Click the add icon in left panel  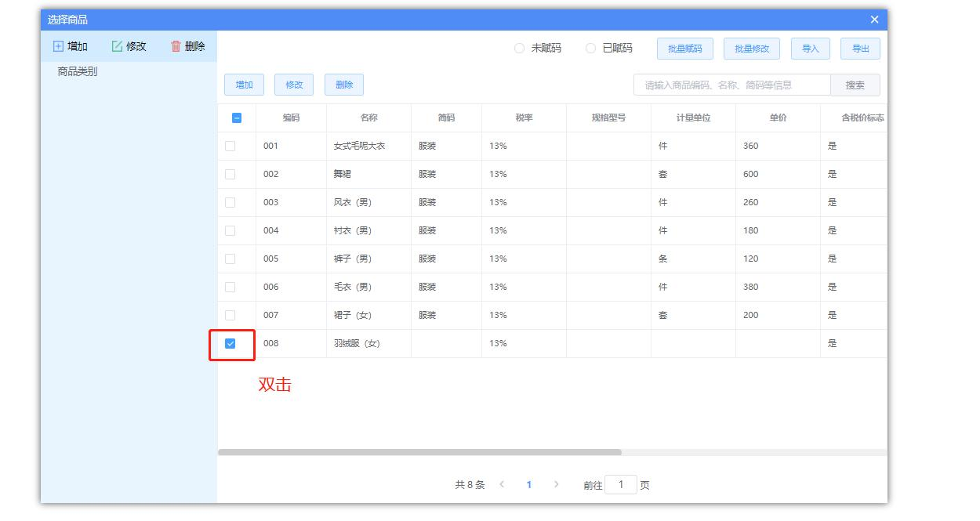pos(58,46)
